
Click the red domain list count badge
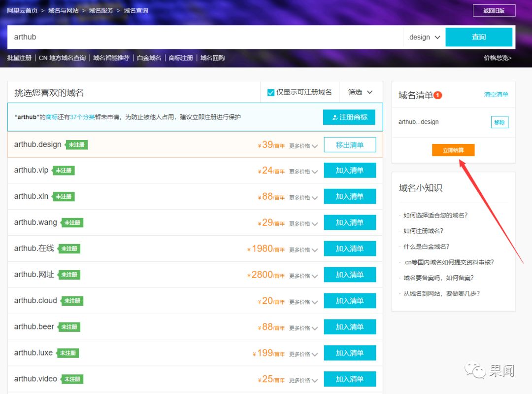tap(438, 95)
